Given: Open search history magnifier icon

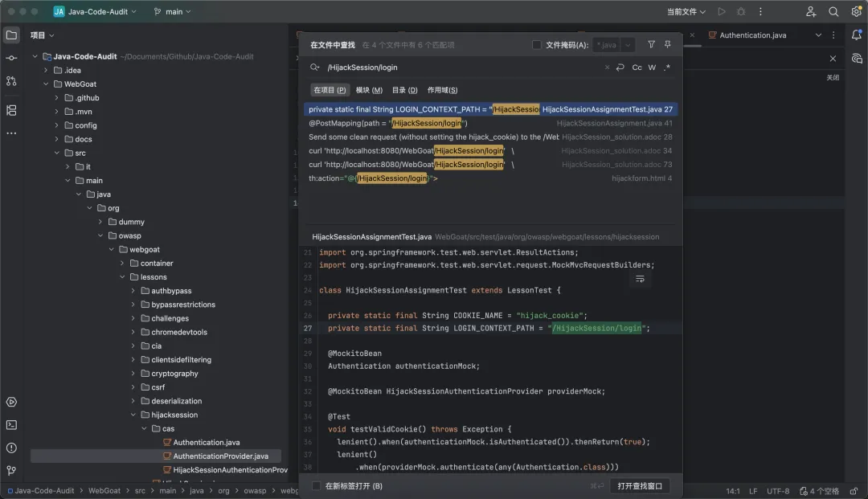Looking at the screenshot, I should point(315,67).
